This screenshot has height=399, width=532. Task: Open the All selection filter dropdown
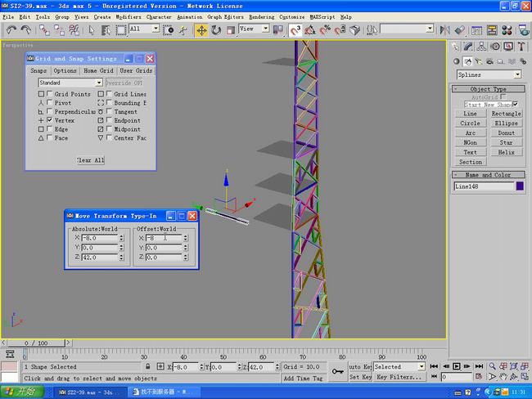pyautogui.click(x=156, y=29)
